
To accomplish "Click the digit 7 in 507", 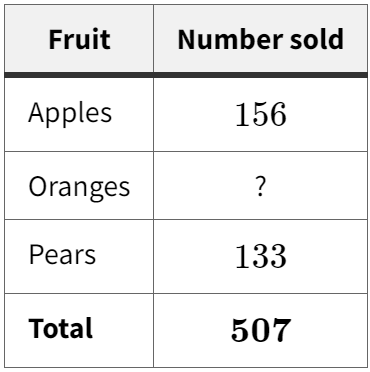I will coord(281,330).
